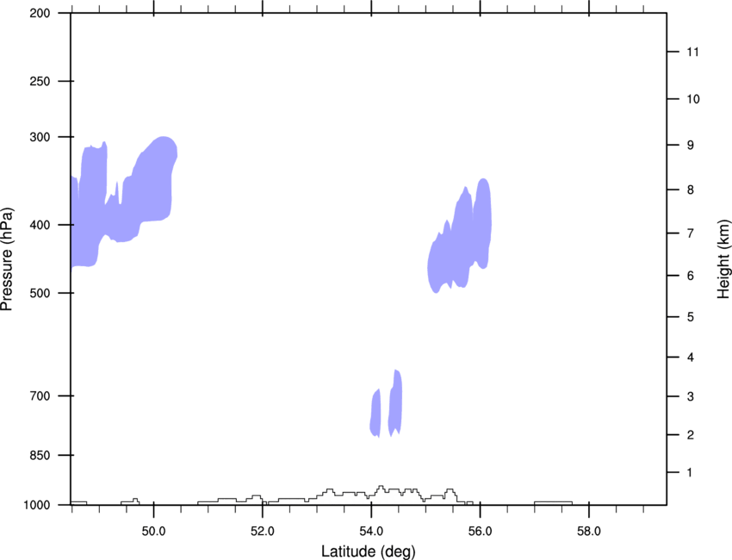Click the left small cloud near 700 hPa
Screen dimensions: 732x560
[375, 413]
